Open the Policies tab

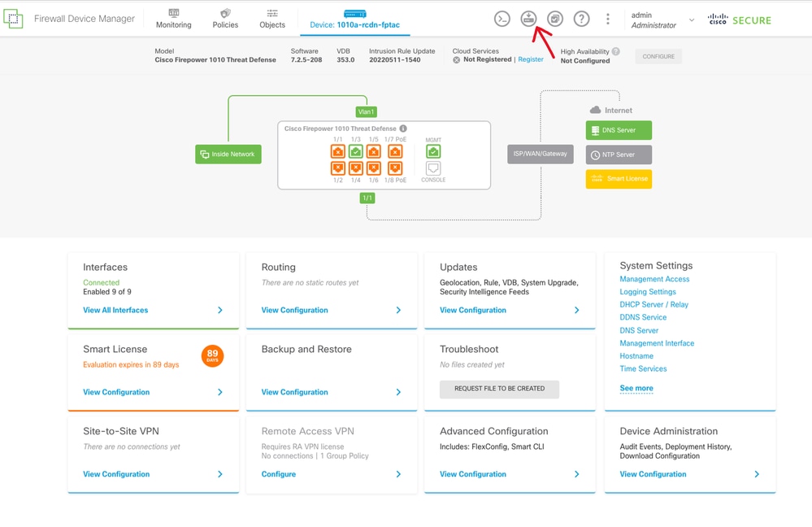pyautogui.click(x=225, y=19)
